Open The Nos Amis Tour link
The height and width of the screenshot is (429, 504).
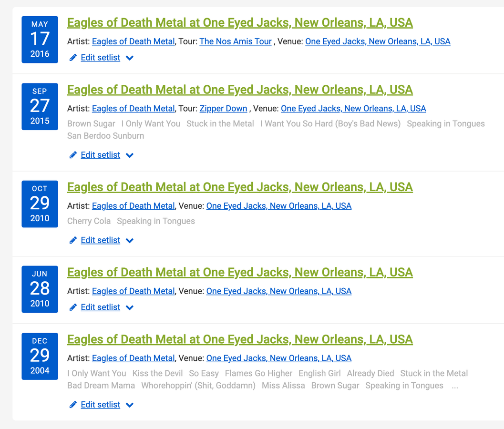click(x=236, y=41)
